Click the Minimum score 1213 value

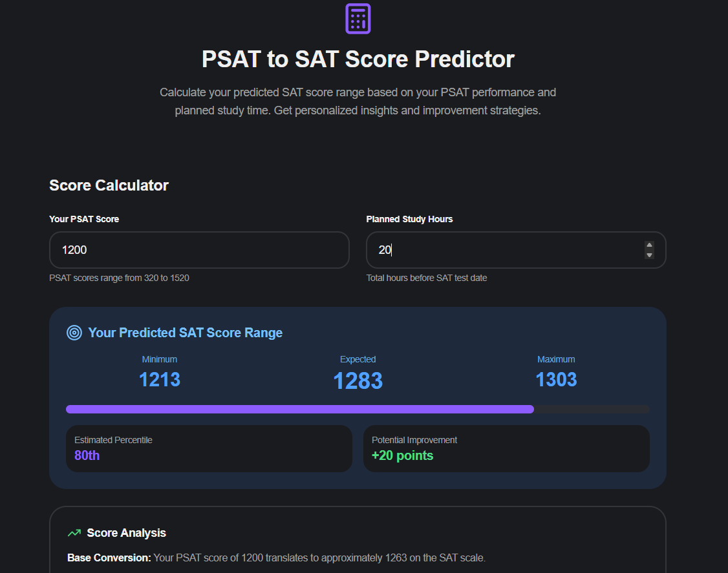click(160, 379)
